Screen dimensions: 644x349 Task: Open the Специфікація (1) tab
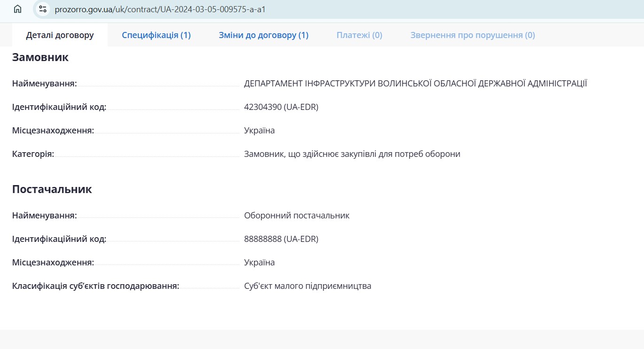click(156, 35)
